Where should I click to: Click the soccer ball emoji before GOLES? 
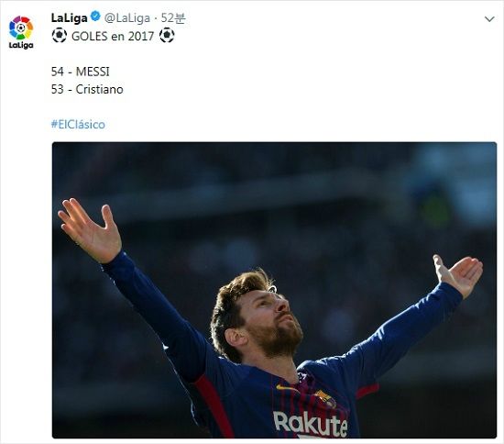click(60, 36)
